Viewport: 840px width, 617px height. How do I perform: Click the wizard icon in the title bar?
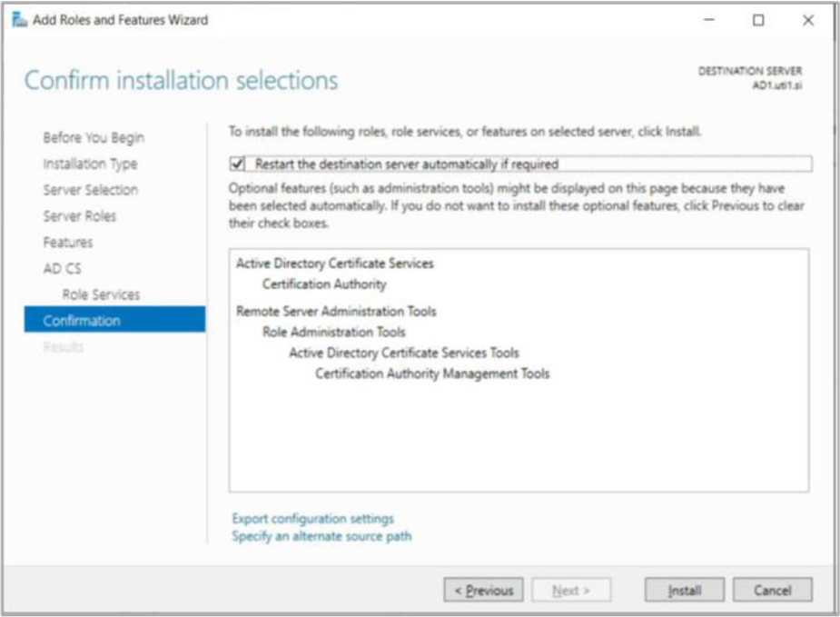(18, 20)
